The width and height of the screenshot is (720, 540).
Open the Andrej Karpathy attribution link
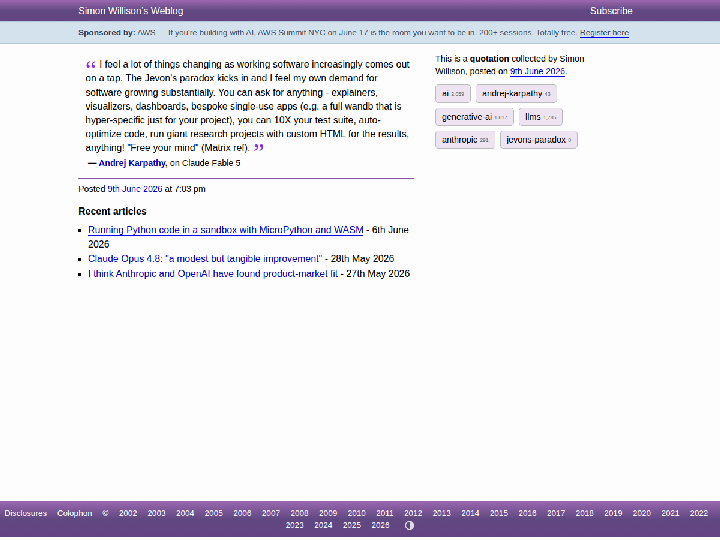tap(132, 163)
